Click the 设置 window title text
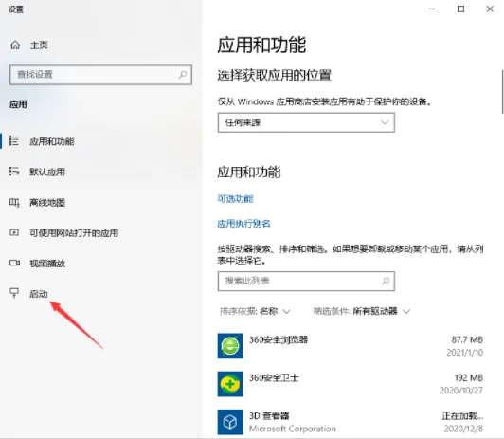Viewport: 504px width, 439px height. pyautogui.click(x=16, y=9)
